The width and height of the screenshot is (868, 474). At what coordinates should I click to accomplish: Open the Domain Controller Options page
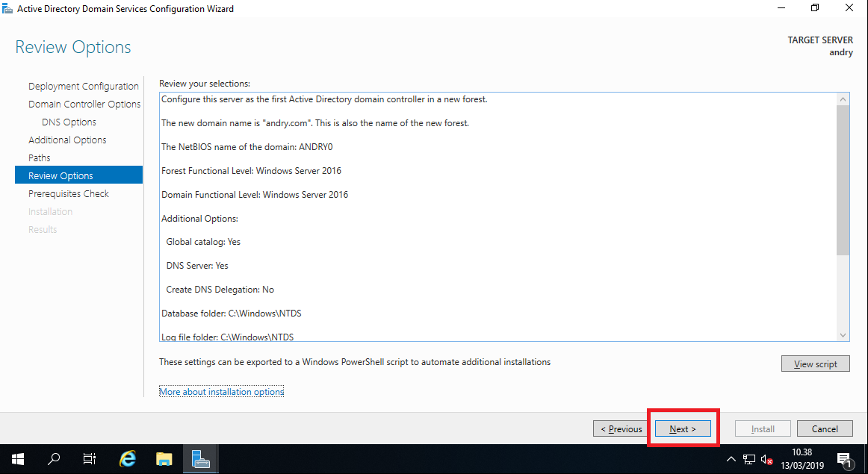[x=84, y=104]
